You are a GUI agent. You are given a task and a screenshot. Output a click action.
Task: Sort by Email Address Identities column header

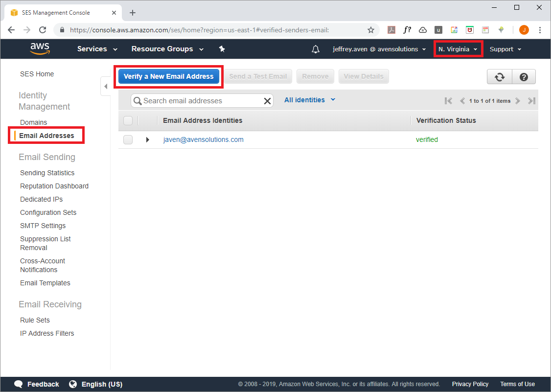point(203,120)
